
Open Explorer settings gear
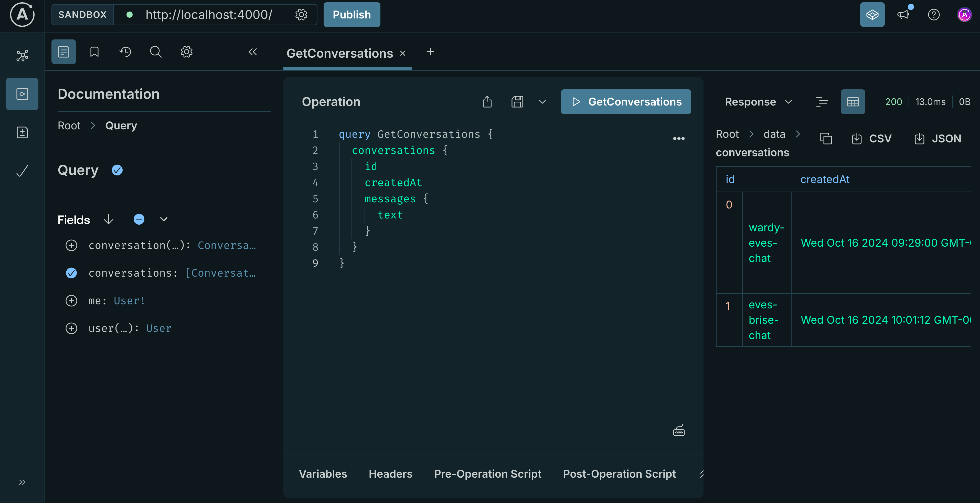click(x=186, y=52)
